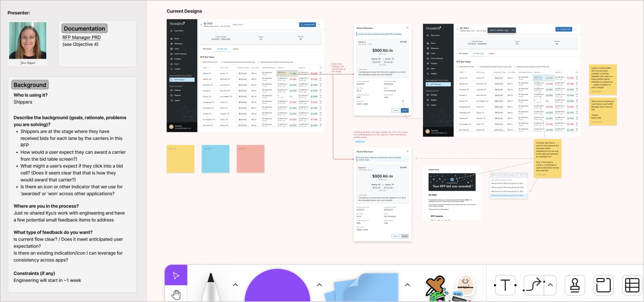This screenshot has width=644, height=302.
Task: Click Jane Doe profile in left mockup
Action: click(x=180, y=127)
